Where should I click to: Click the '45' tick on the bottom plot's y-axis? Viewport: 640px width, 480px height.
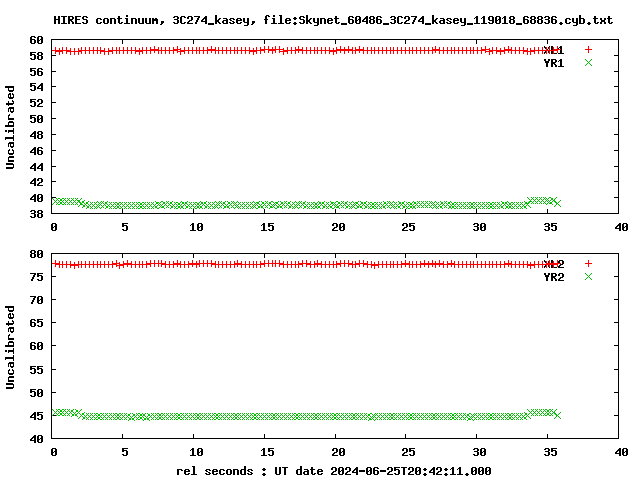(36, 416)
